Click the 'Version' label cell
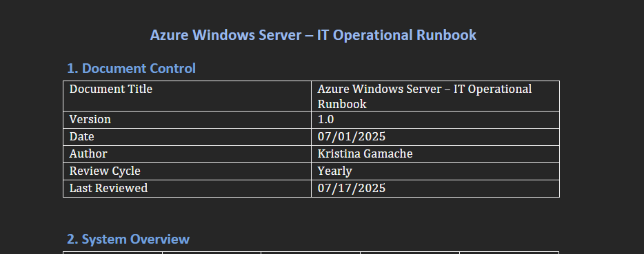Image resolution: width=644 pixels, height=254 pixels. tap(188, 120)
